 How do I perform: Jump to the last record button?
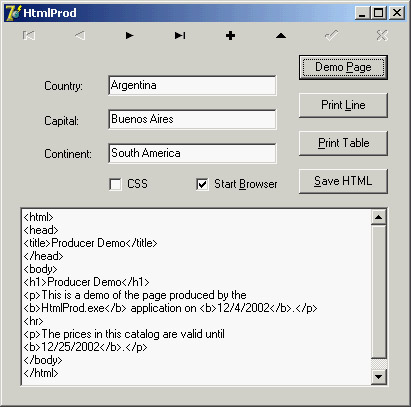pyautogui.click(x=180, y=35)
